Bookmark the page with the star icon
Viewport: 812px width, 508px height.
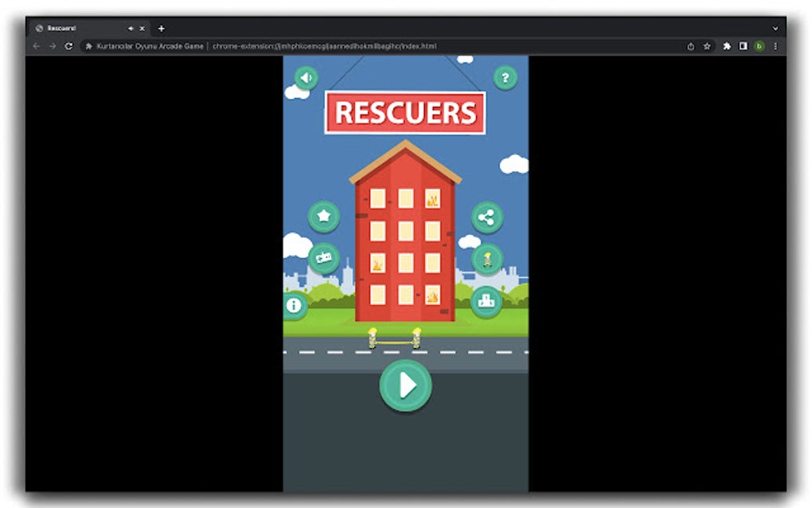point(707,46)
